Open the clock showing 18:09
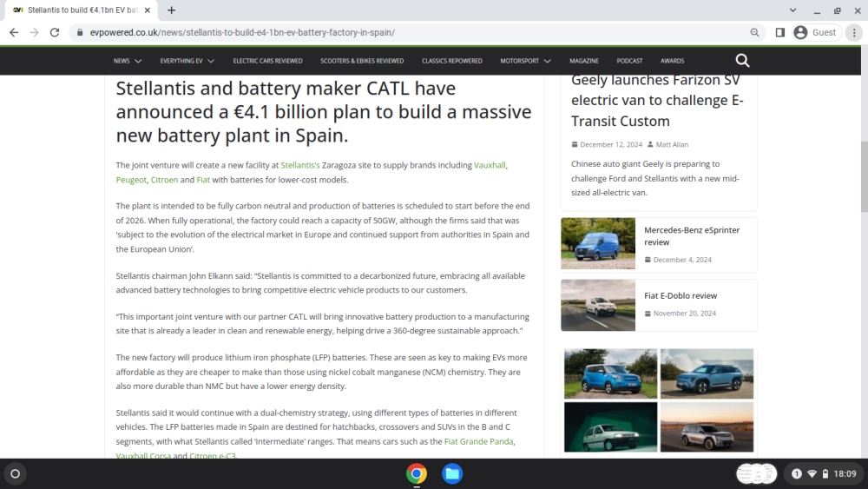 tap(845, 473)
